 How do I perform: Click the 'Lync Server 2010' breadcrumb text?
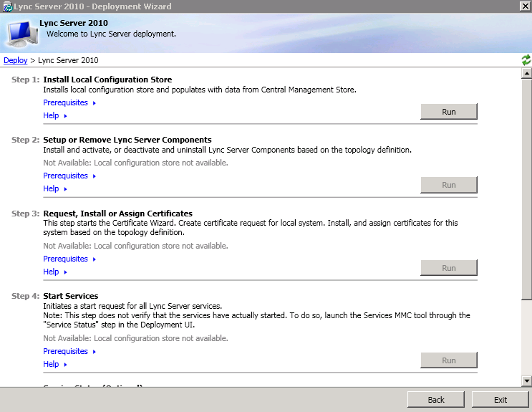coord(68,60)
